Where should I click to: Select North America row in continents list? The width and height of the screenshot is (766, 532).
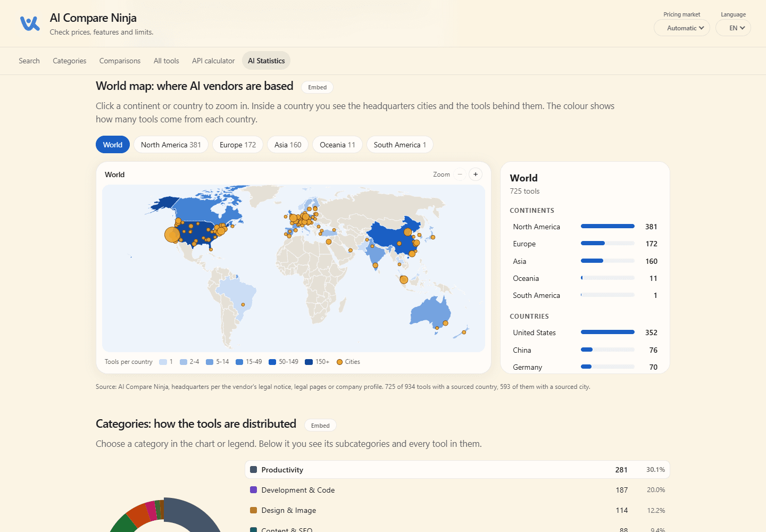585,227
